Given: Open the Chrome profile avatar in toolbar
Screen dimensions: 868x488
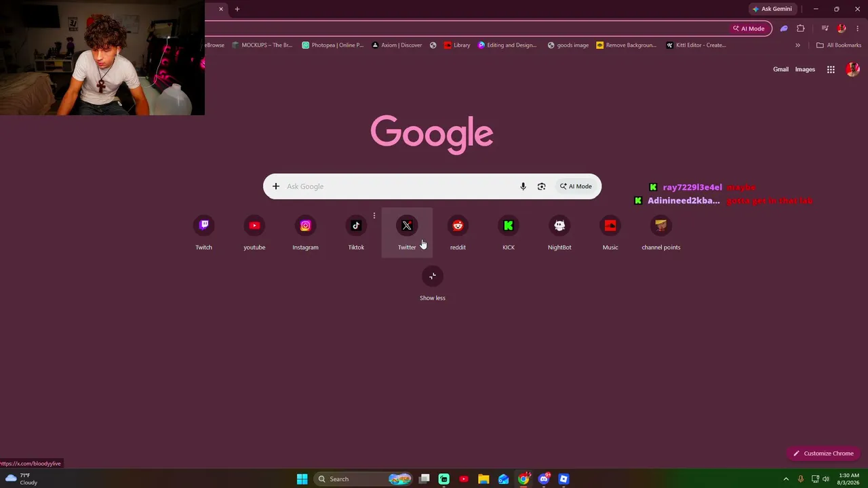Looking at the screenshot, I should 842,28.
